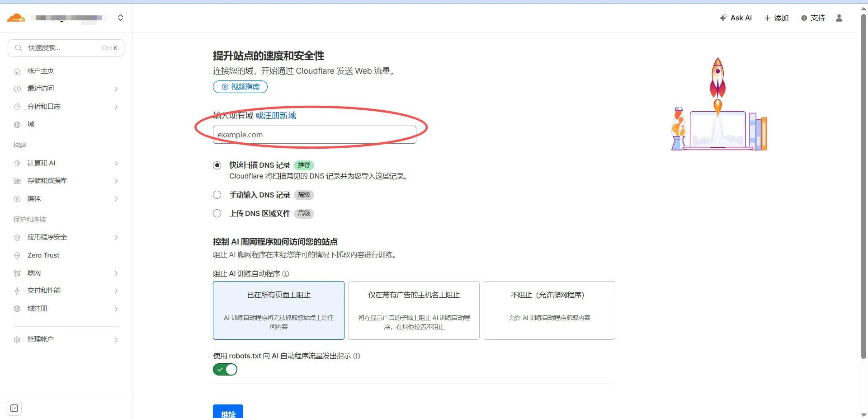Collapse sidebar using bottom-left panel icon

[14, 409]
